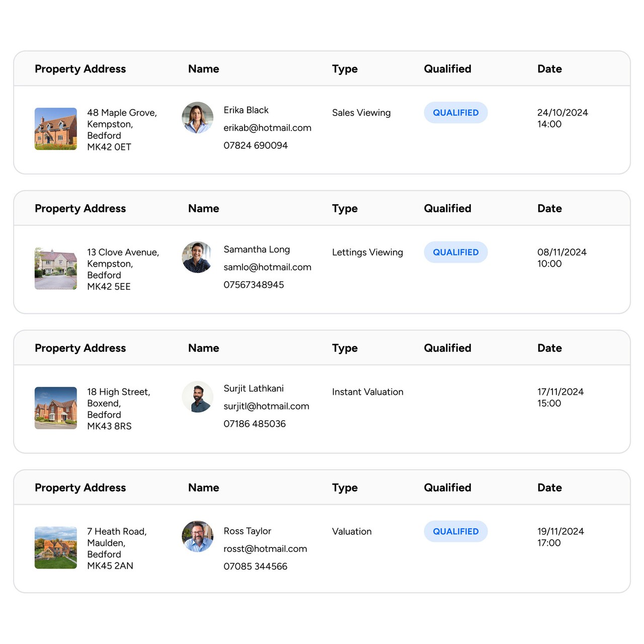Viewport: 644px width, 644px height.
Task: Call phone number 07824 690094
Action: tap(256, 145)
